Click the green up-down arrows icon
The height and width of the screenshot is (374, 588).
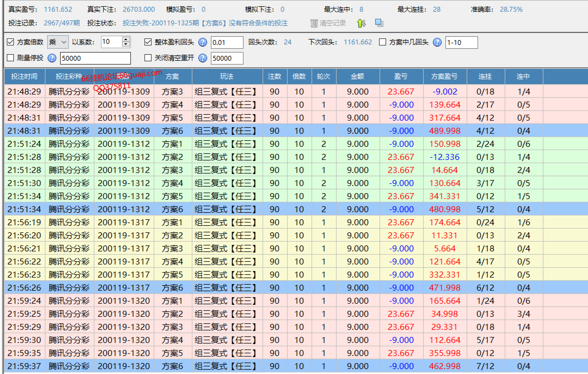361,23
